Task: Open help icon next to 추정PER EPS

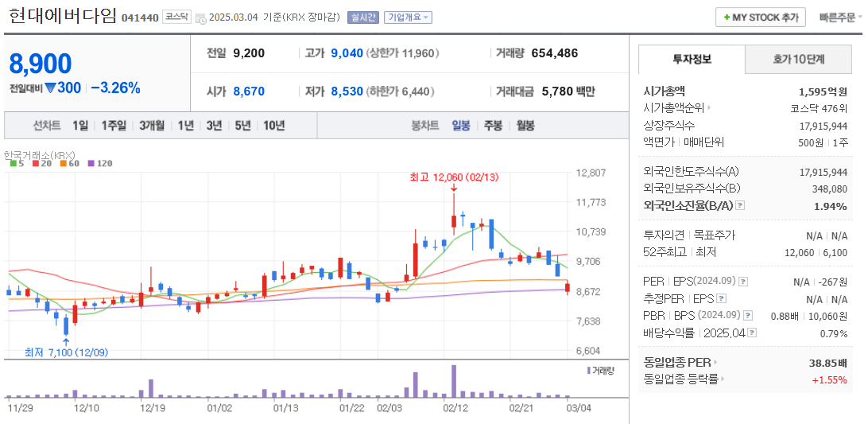Action: [721, 299]
